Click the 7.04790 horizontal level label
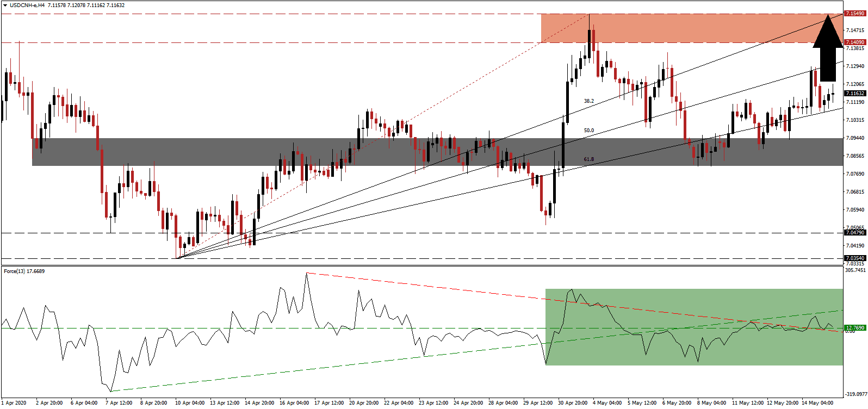The image size is (868, 409). 854,233
